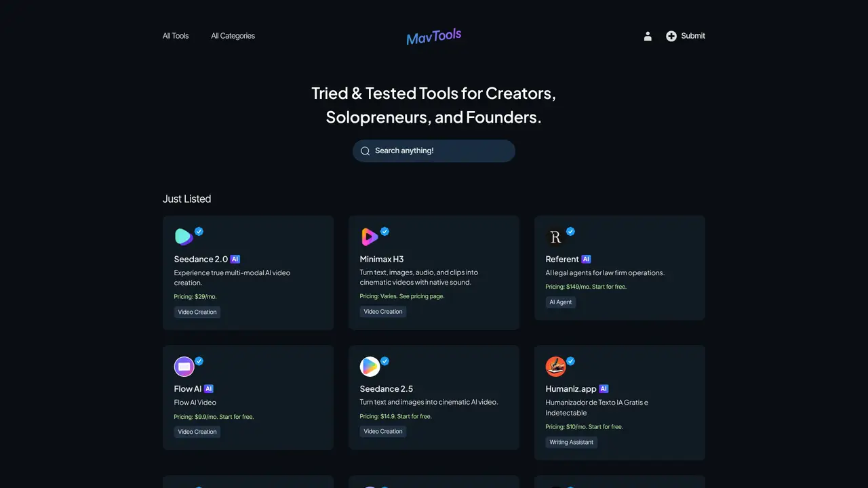Click 'Pricing: $29/mo.' text
868x488 pixels.
[195, 297]
